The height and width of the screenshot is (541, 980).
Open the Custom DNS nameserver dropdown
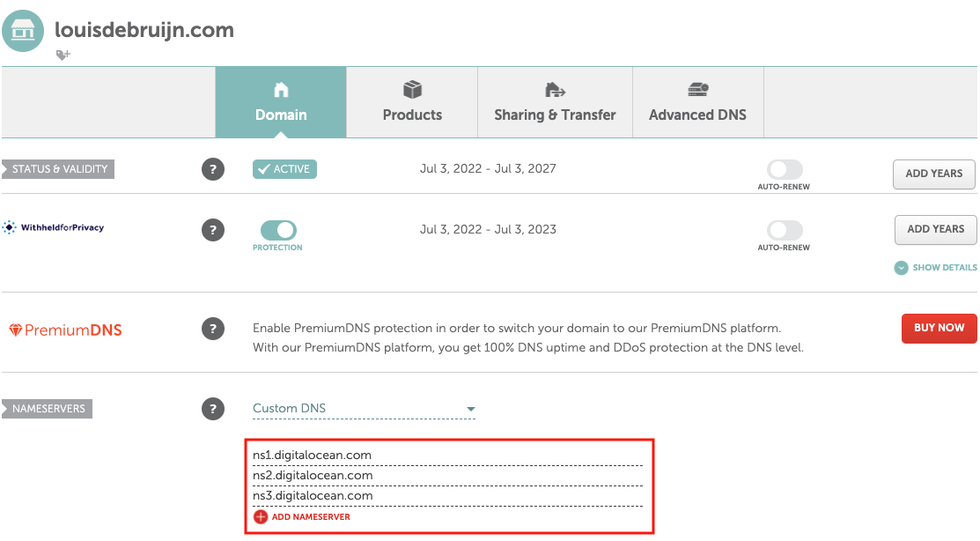coord(364,409)
